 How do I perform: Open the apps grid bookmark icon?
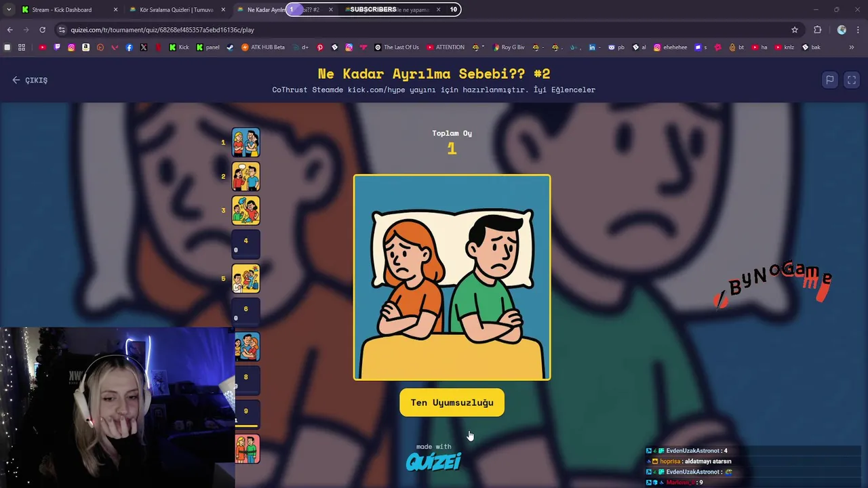click(22, 47)
